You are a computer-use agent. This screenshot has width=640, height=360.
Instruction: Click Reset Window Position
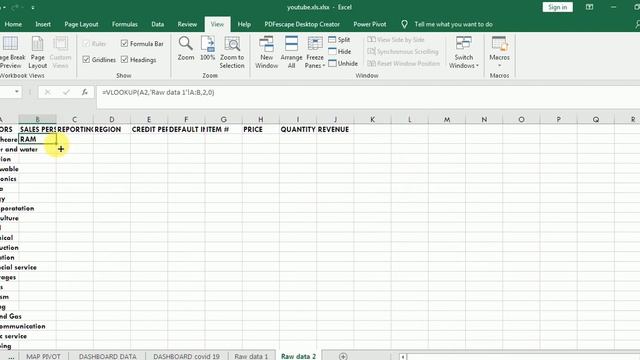(404, 63)
